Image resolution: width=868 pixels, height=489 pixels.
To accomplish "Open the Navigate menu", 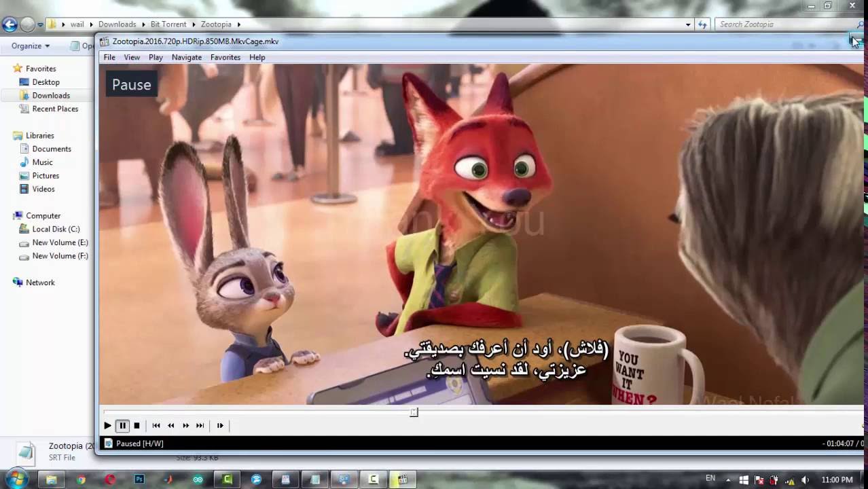I will pyautogui.click(x=187, y=58).
